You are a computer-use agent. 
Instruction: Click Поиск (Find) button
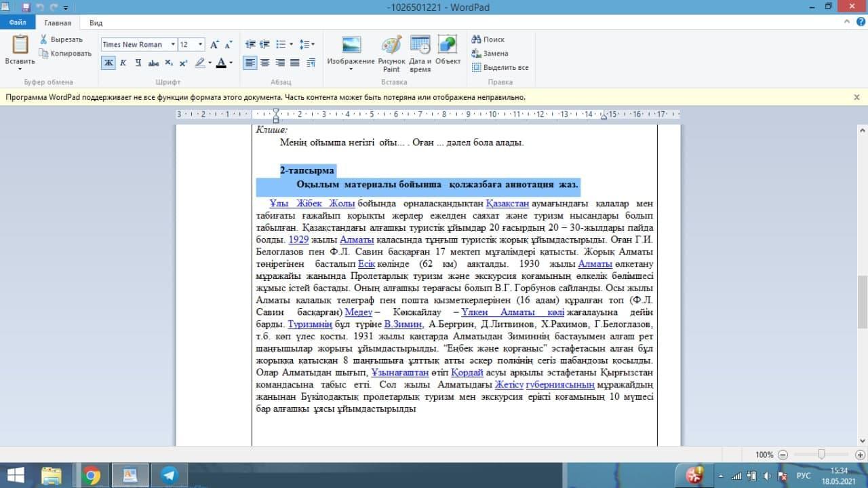pos(488,39)
